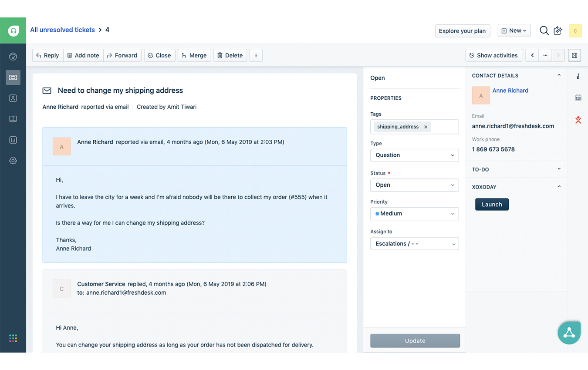Open the calendar icon in the right panel

(x=578, y=98)
